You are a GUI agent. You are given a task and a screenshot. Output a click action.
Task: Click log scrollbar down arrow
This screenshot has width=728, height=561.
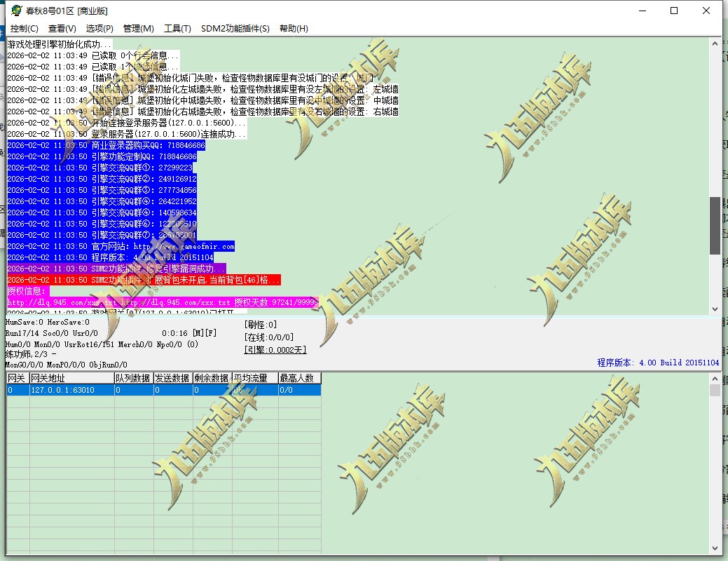click(715, 309)
